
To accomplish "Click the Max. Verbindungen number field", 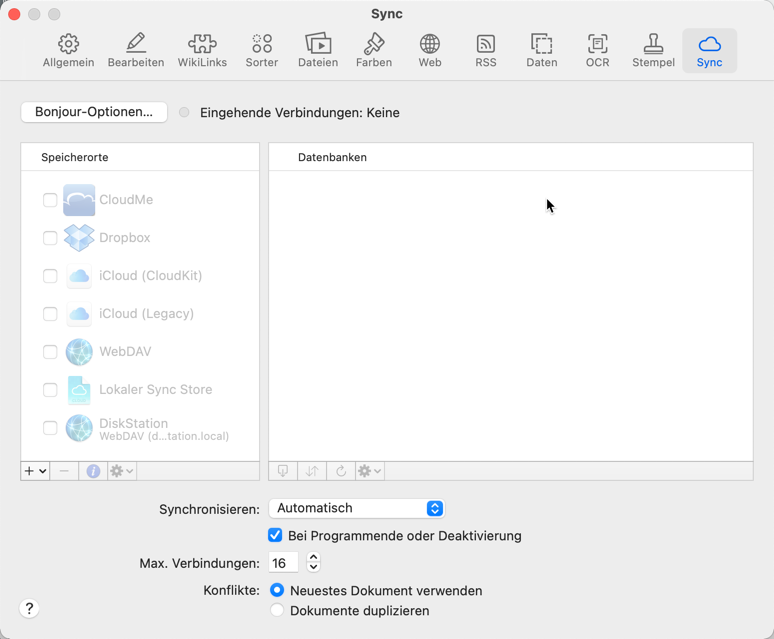I will tap(283, 563).
